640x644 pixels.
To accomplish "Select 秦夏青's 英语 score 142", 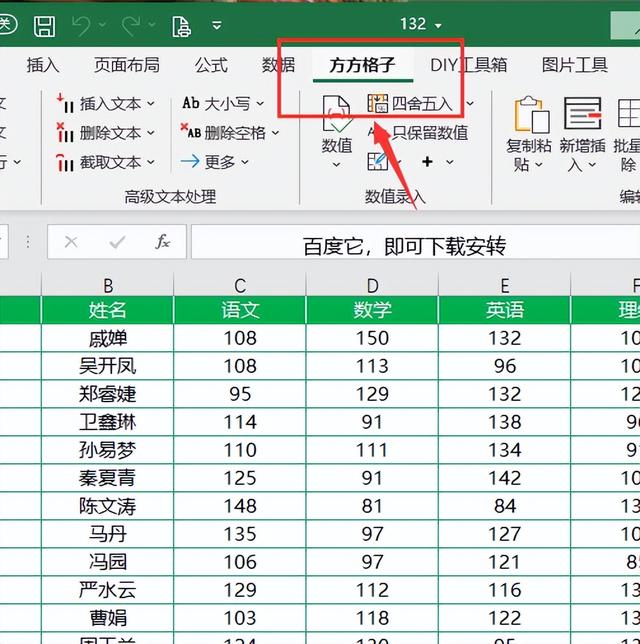I will click(504, 478).
